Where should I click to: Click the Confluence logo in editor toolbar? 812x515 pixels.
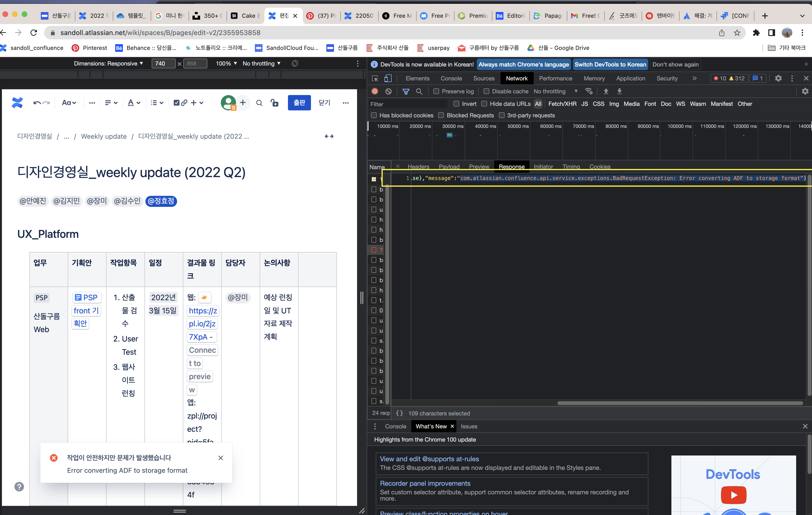click(17, 102)
